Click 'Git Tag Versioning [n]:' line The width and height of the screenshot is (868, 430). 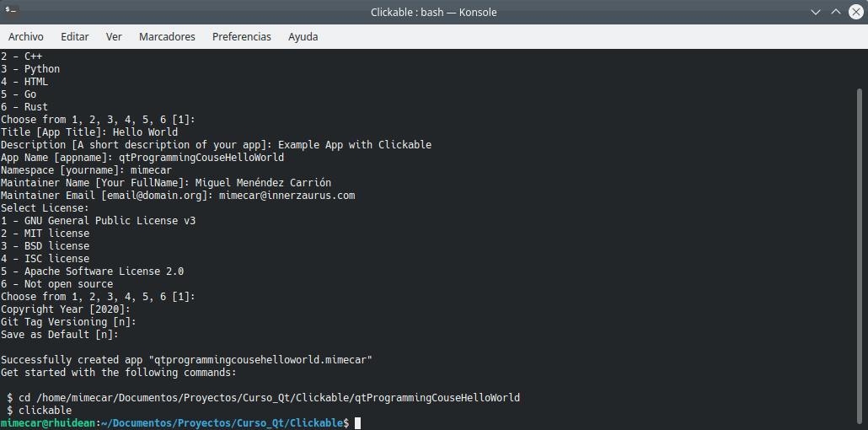(68, 322)
